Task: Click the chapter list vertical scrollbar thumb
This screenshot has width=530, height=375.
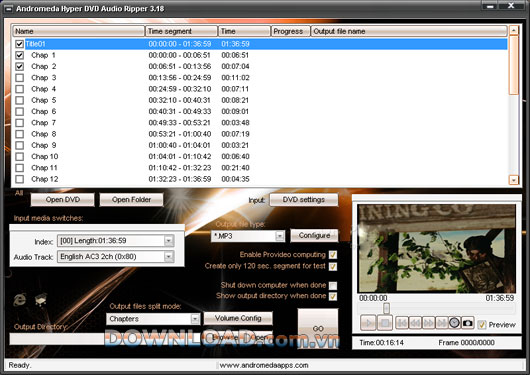Action: pos(514,65)
